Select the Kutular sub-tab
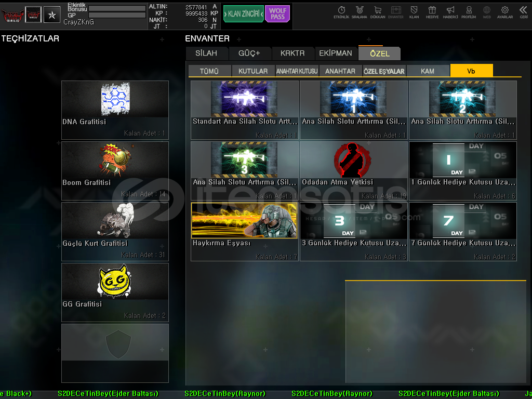This screenshot has height=399, width=532. [253, 71]
